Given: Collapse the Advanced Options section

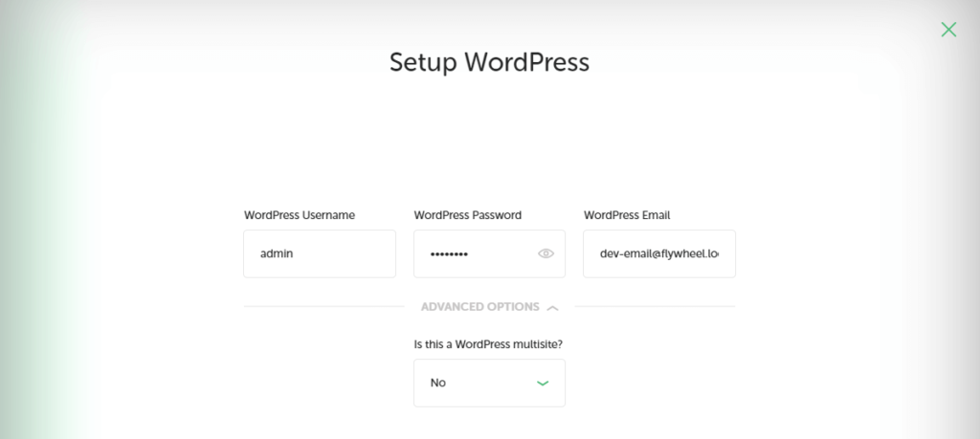Looking at the screenshot, I should click(x=489, y=307).
